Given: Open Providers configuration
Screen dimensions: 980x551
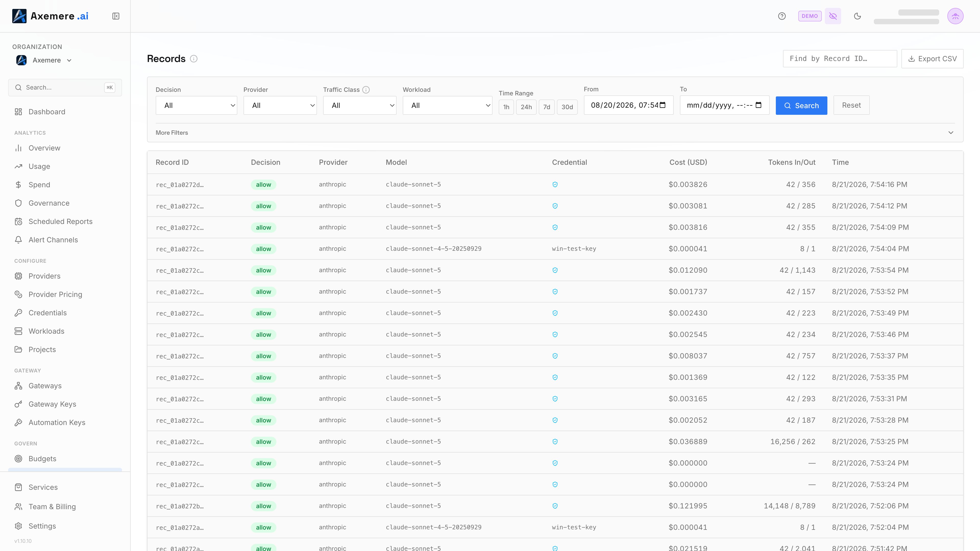Looking at the screenshot, I should point(65,276).
